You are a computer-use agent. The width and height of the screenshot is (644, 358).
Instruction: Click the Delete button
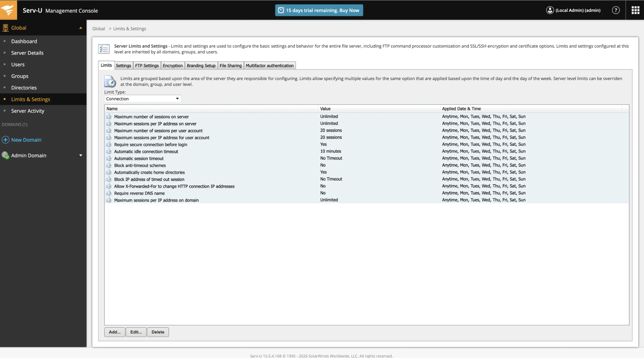[x=158, y=332]
